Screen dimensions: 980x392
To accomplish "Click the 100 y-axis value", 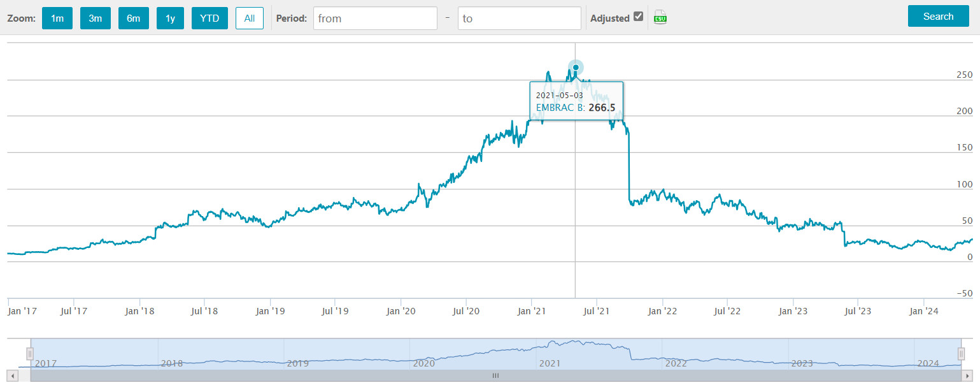I will pos(965,184).
